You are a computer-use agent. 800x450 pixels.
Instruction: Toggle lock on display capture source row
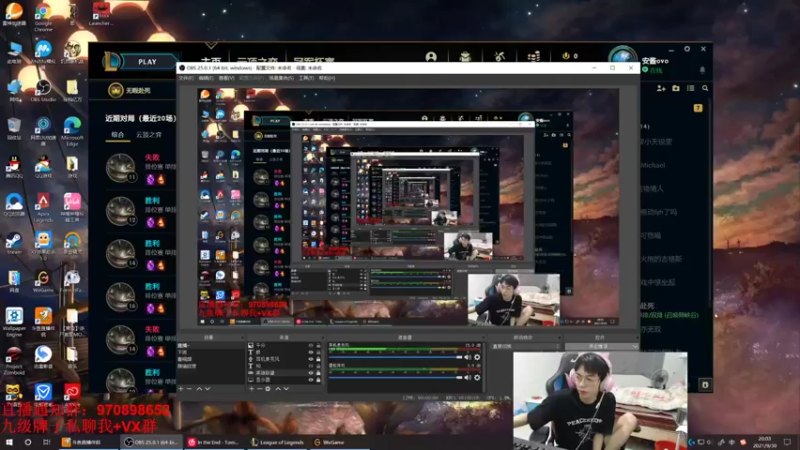[x=318, y=380]
